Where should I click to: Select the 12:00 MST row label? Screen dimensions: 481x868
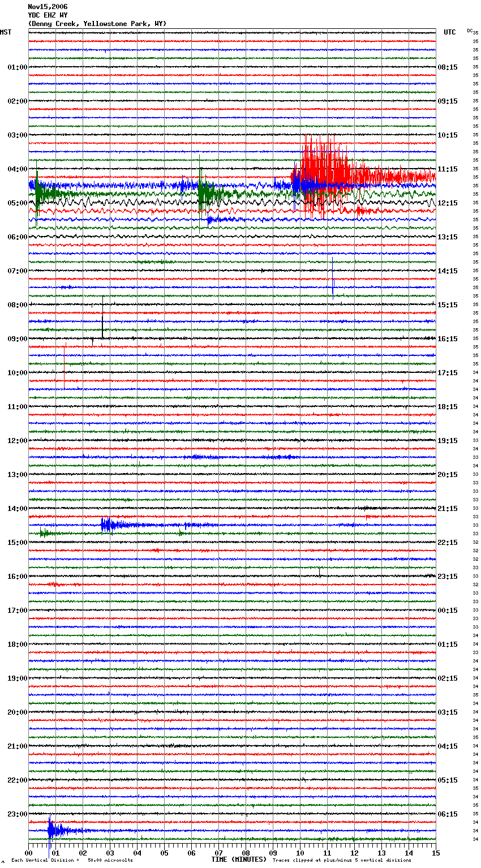point(18,441)
